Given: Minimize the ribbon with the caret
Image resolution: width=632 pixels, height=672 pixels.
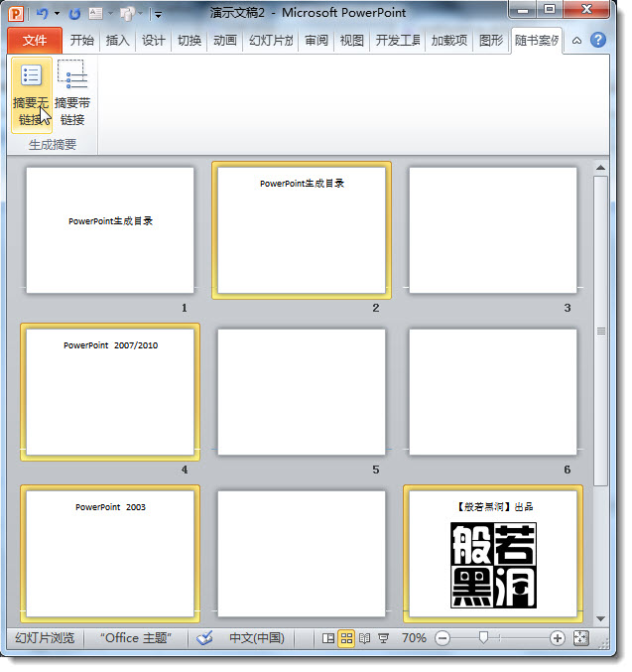Looking at the screenshot, I should 576,41.
